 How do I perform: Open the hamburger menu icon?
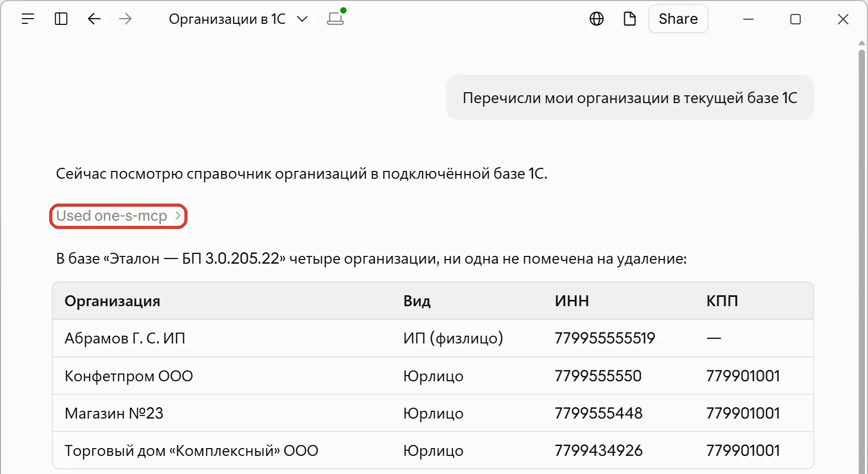click(x=28, y=19)
